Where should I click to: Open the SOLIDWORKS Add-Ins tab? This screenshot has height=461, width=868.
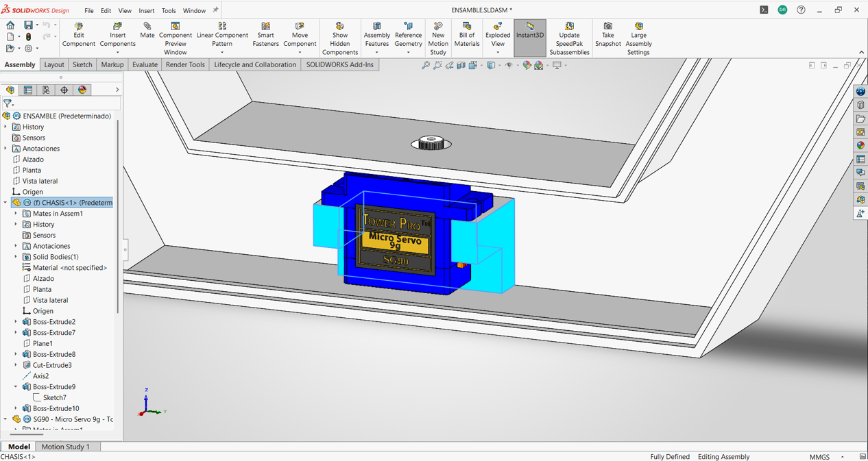tap(340, 64)
